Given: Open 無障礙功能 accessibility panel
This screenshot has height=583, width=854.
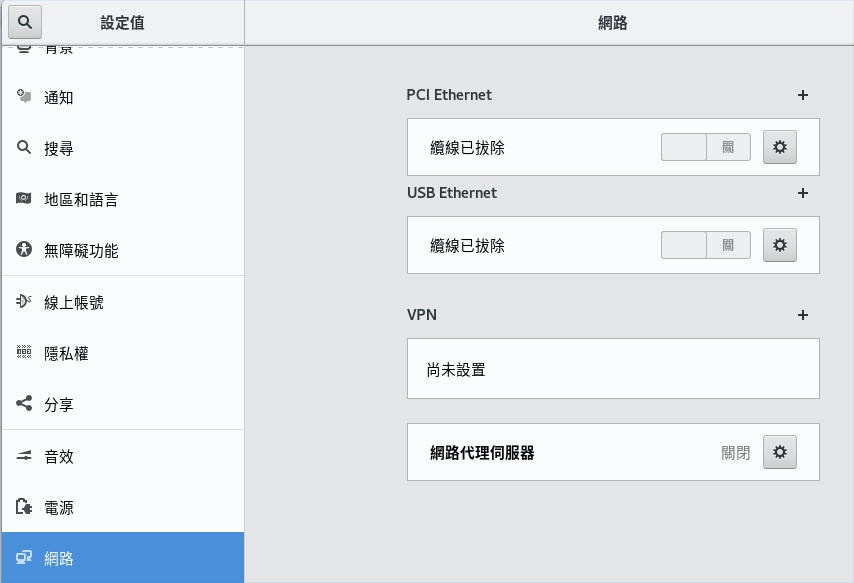Looking at the screenshot, I should (x=123, y=251).
